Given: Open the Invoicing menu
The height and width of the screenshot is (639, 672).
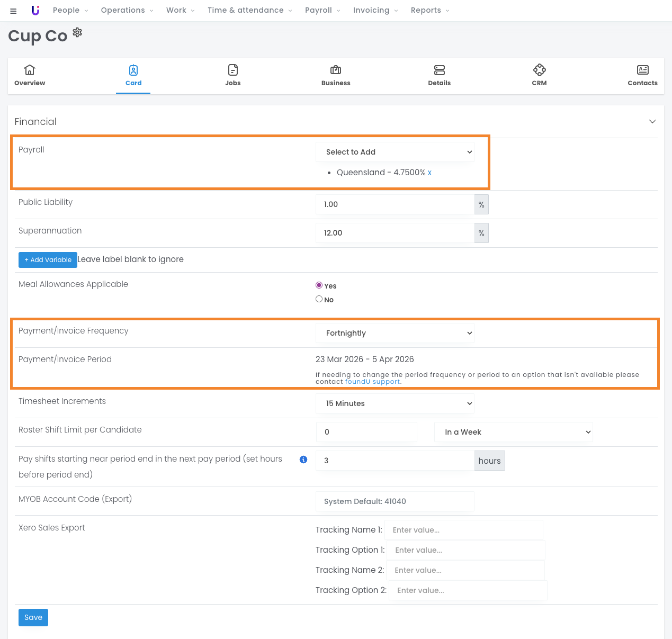Looking at the screenshot, I should pos(375,10).
